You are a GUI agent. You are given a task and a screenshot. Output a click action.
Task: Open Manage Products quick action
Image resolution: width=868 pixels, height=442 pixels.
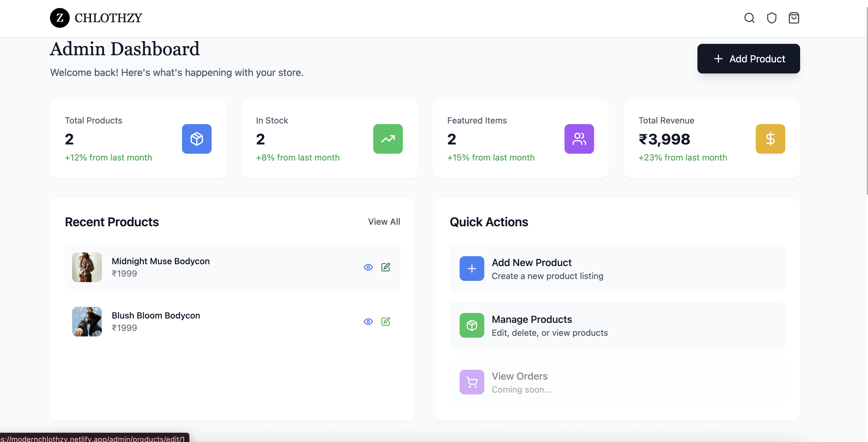(617, 325)
